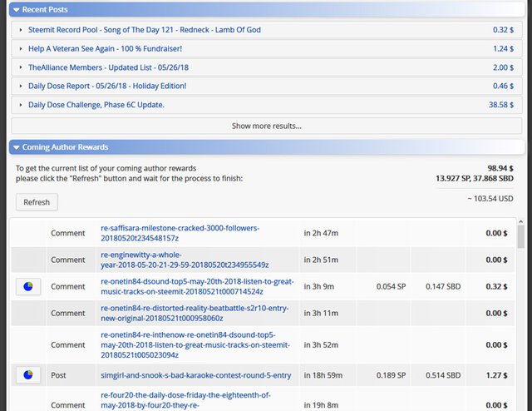Click the in 3h 11m time cell
Image resolution: width=532 pixels, height=411 pixels.
coord(321,313)
